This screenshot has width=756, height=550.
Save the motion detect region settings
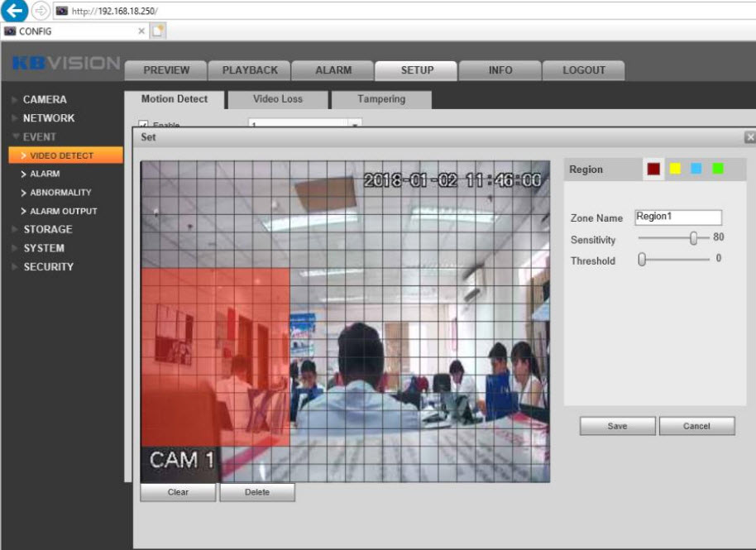tap(617, 426)
